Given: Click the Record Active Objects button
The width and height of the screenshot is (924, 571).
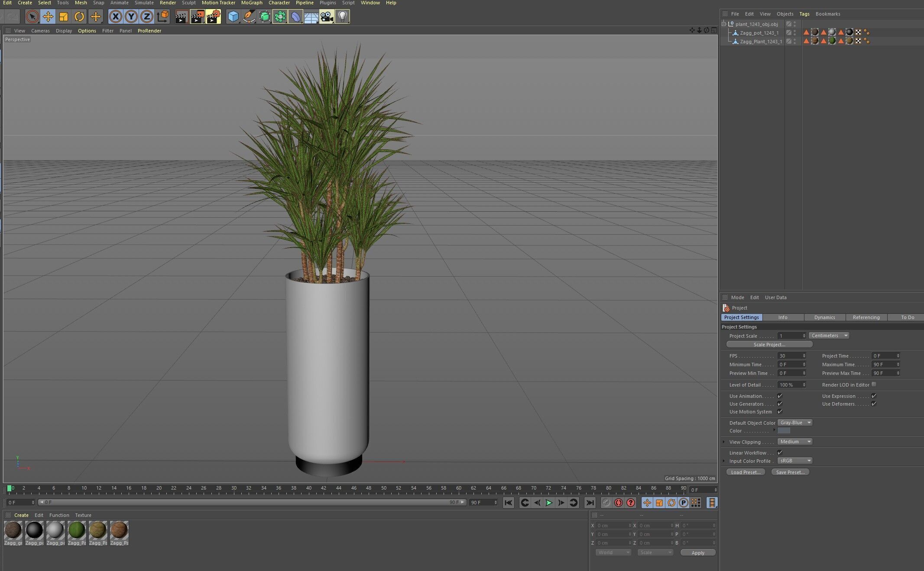Looking at the screenshot, I should [606, 503].
